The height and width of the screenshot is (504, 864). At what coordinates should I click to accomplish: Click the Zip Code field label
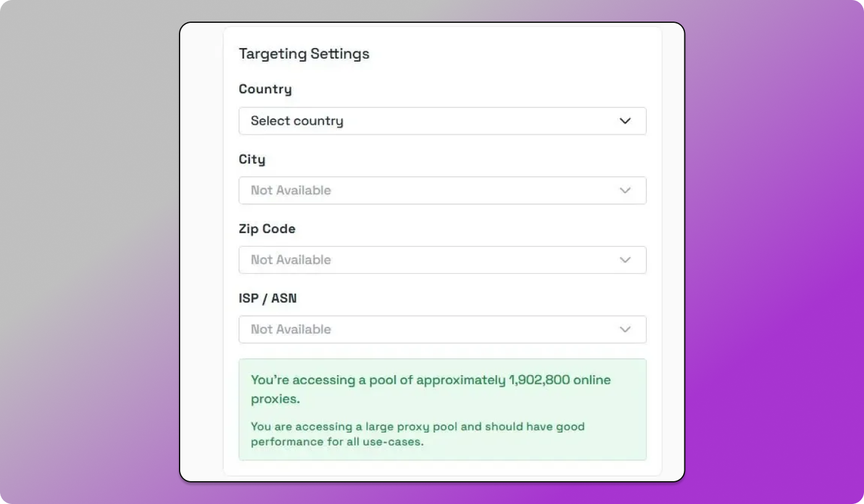[267, 229]
